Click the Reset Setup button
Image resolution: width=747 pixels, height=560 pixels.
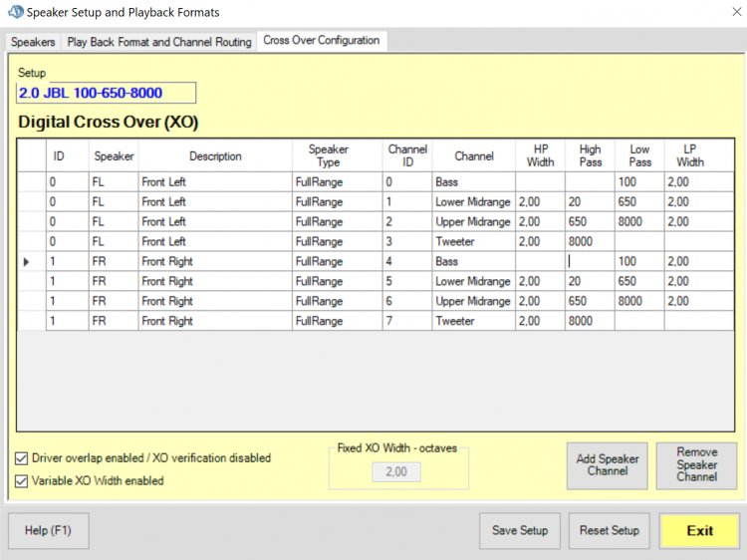click(609, 530)
